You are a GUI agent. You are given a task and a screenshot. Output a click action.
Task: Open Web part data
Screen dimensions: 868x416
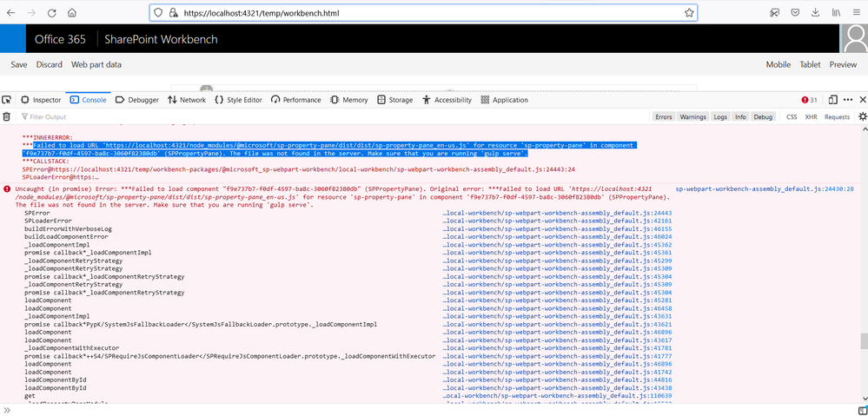(96, 65)
